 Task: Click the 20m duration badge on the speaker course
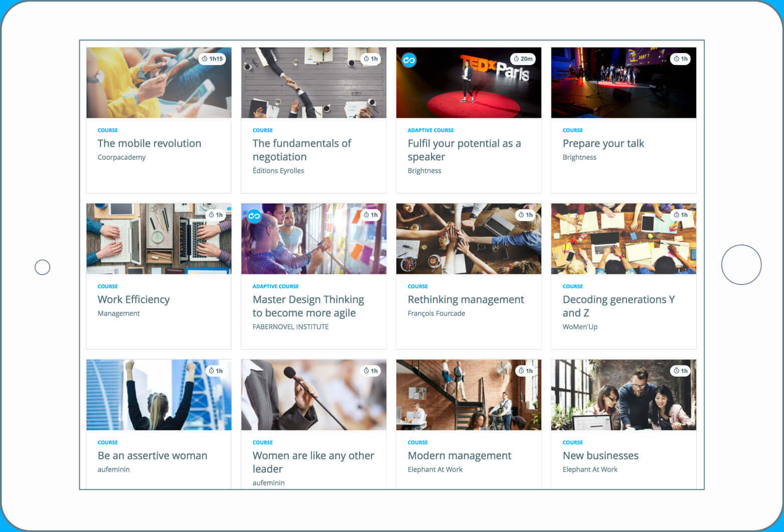coord(523,59)
